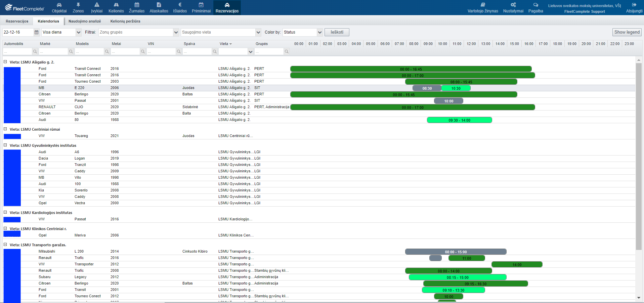Select the 09:10 - 13:30 Ford Transit reservation

tap(454, 290)
